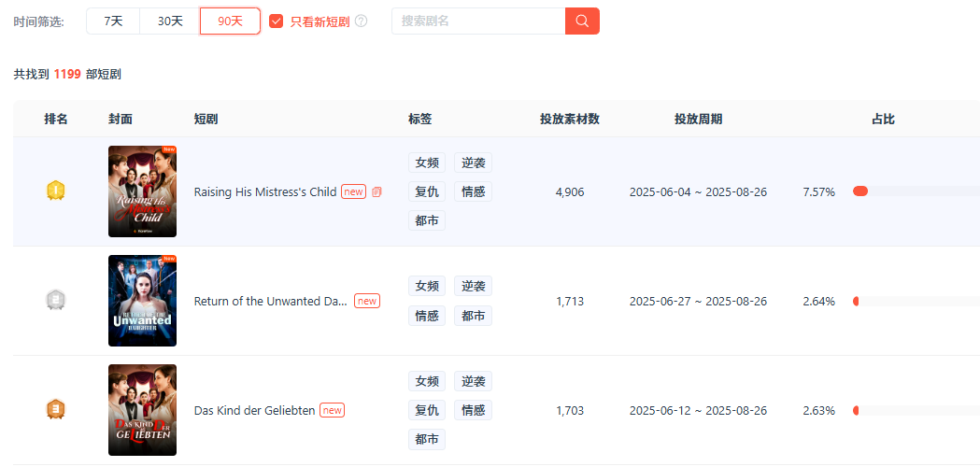Select the 30天 time filter
This screenshot has height=467, width=980.
tap(170, 21)
